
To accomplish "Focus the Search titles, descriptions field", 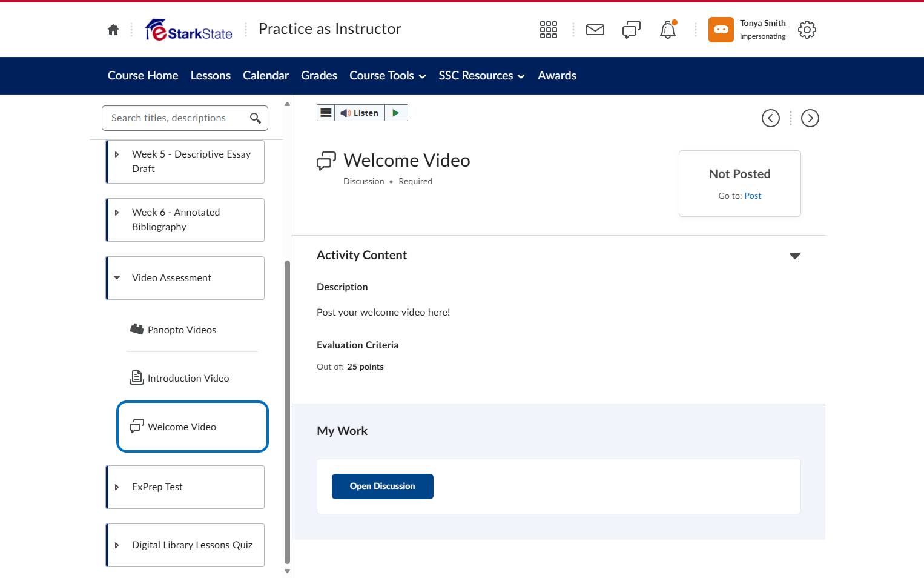I will (x=185, y=118).
